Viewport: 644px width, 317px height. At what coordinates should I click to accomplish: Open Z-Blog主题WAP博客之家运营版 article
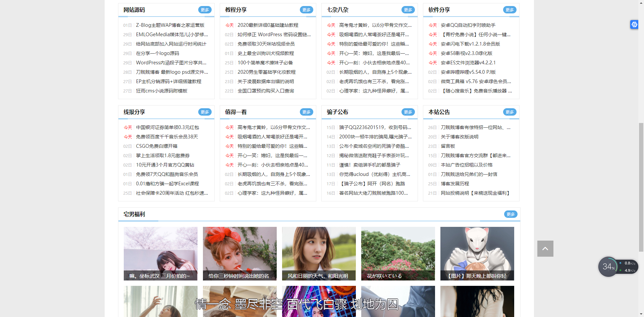click(170, 25)
